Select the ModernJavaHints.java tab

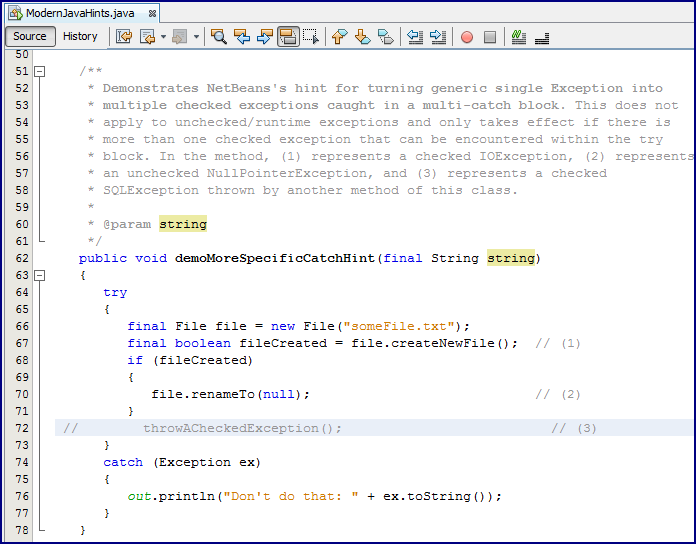pyautogui.click(x=80, y=13)
